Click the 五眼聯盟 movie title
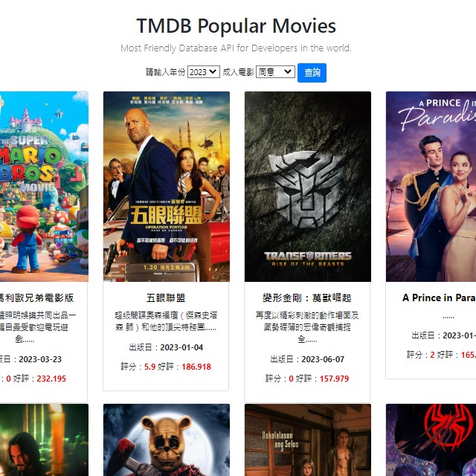Viewport: 476px width, 476px height. [x=166, y=297]
